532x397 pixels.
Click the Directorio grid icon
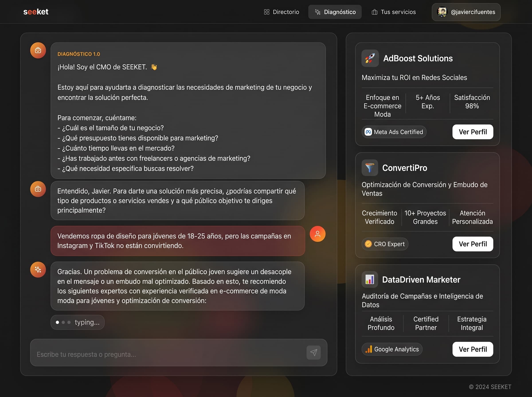267,12
